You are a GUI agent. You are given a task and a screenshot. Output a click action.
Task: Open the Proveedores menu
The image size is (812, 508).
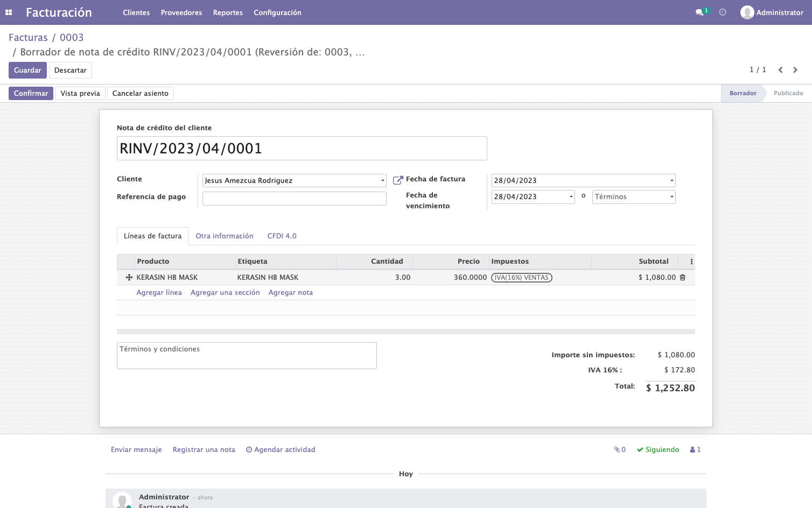point(181,12)
